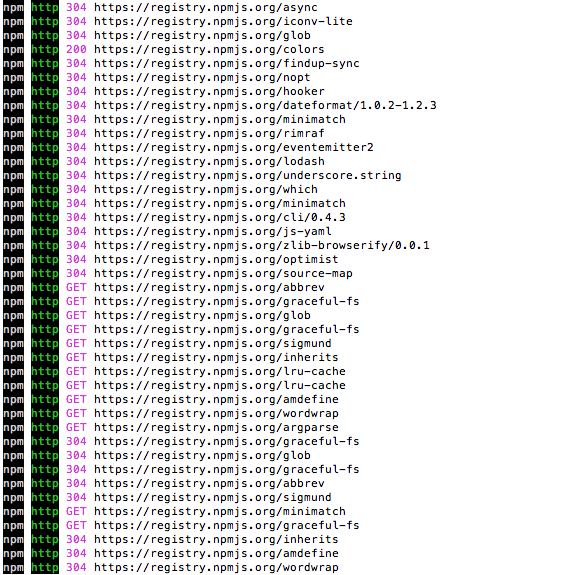
Task: Click the js-yaml registry URL
Action: [213, 231]
